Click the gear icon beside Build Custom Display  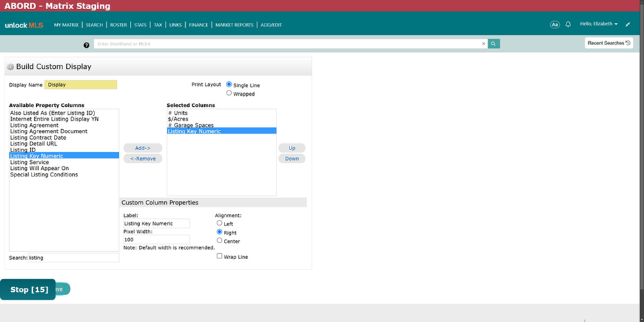(11, 67)
